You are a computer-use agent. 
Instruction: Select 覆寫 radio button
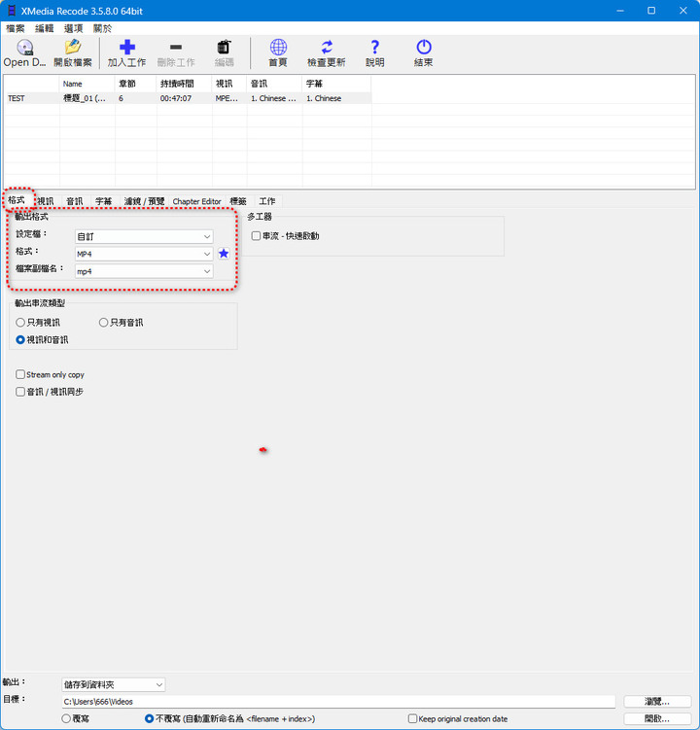click(66, 718)
